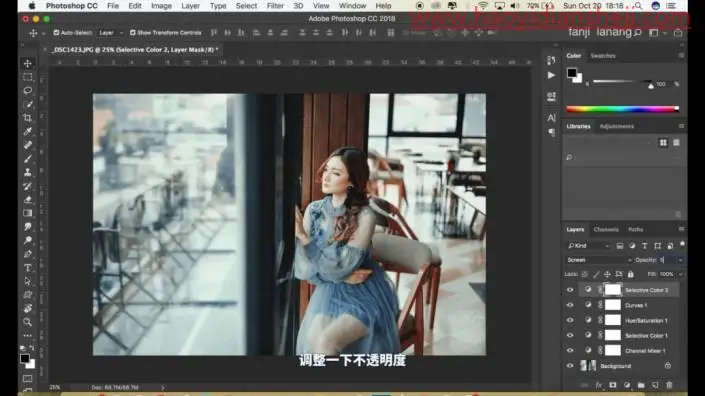This screenshot has width=705, height=396.
Task: Select the Gradient tool
Action: [x=28, y=213]
